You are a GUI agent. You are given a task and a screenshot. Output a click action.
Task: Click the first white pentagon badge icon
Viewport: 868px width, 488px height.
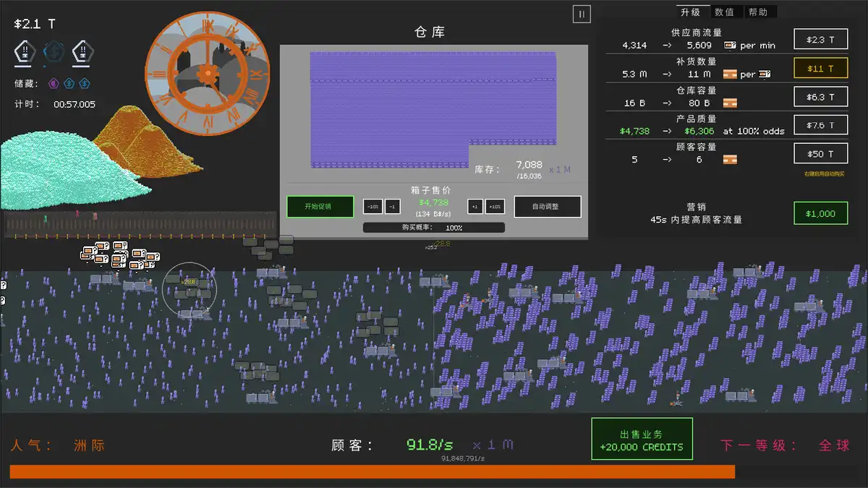25,52
